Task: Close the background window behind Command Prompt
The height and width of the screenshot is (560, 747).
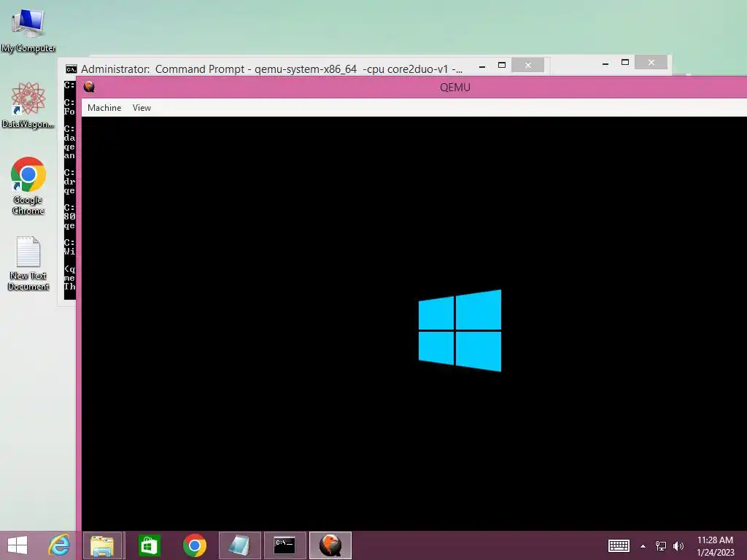Action: pos(651,63)
